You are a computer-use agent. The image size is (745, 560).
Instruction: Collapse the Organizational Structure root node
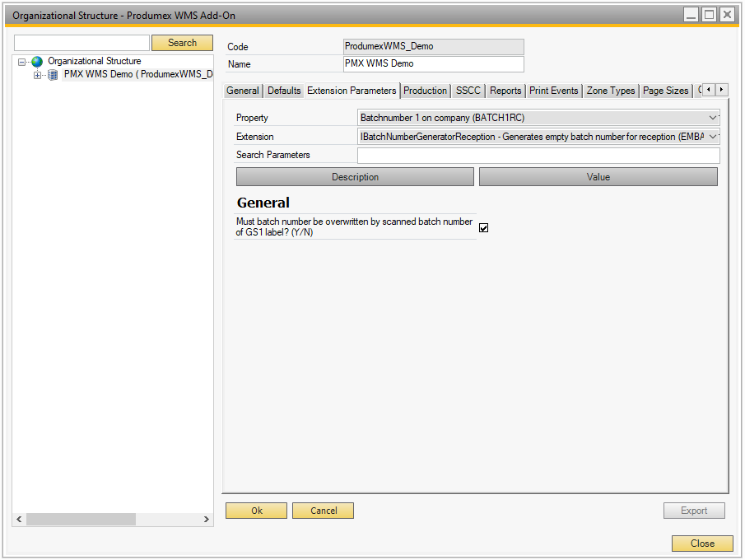pyautogui.click(x=23, y=62)
